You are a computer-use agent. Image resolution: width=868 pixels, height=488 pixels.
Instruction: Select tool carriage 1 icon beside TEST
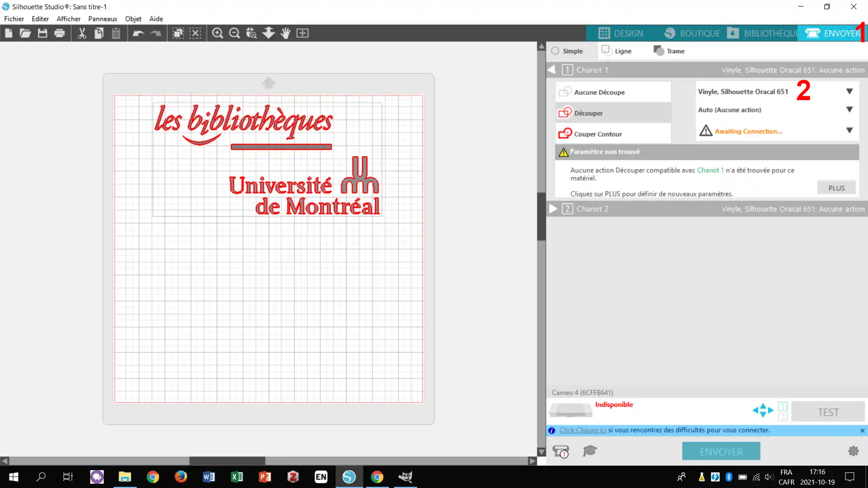[x=783, y=406]
